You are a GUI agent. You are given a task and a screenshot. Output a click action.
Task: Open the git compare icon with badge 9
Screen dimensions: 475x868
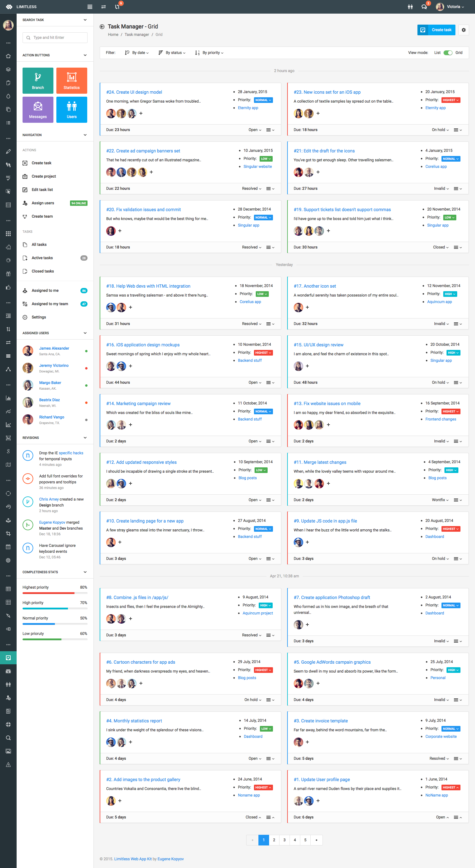point(117,7)
